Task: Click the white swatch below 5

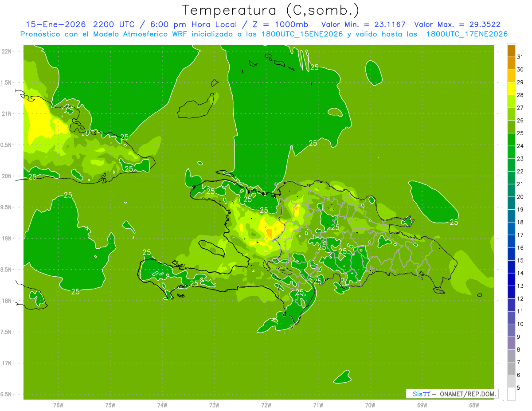Action: coord(511,394)
